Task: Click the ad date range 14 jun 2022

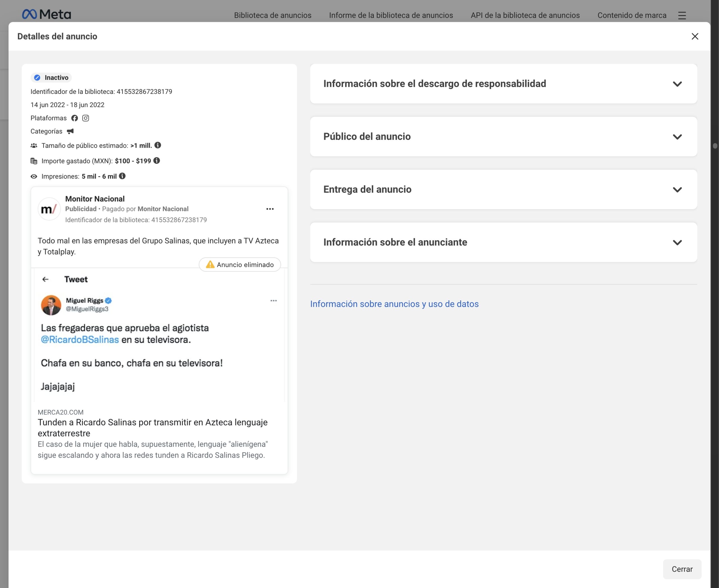Action: click(x=67, y=105)
